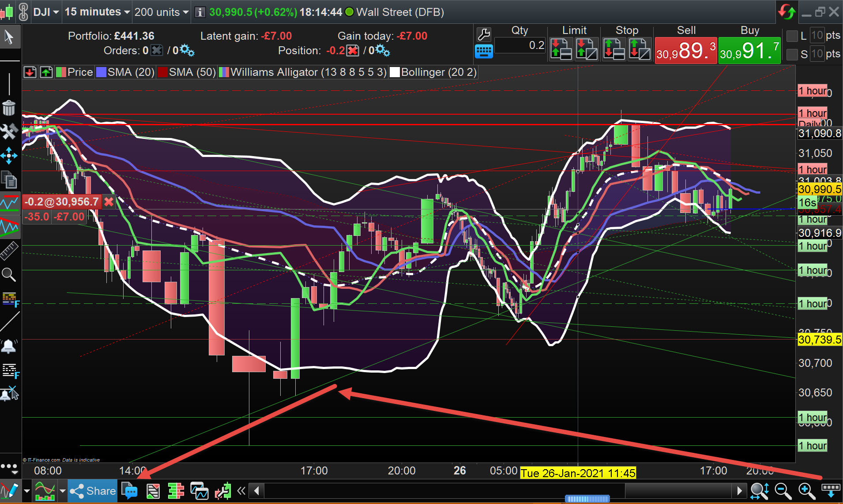Open the position gear settings icon
The image size is (843, 504).
click(x=383, y=50)
